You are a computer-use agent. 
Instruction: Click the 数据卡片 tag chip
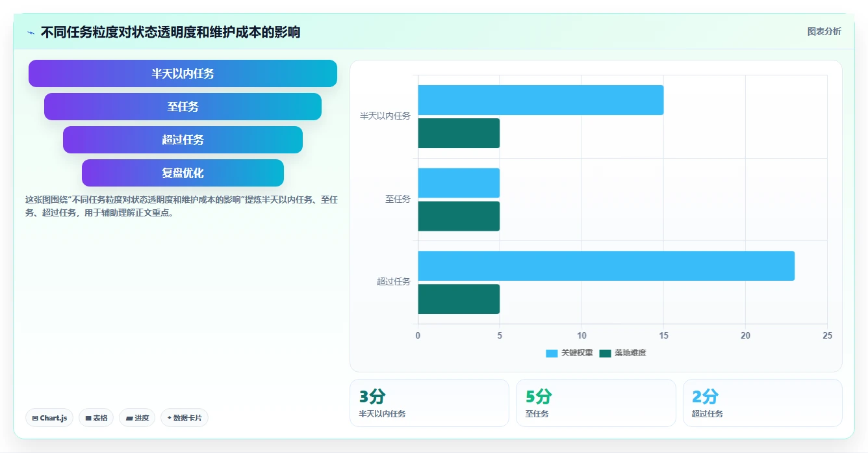click(x=185, y=418)
